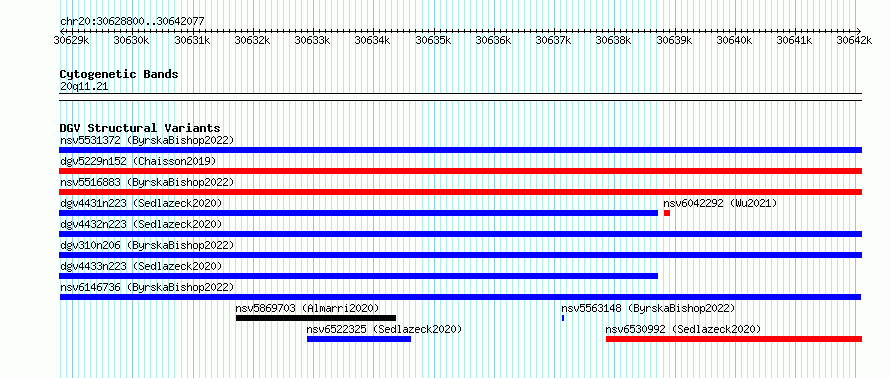890x378 pixels.
Task: Open nsv5869703 (Almarri2020) variant label
Action: [307, 308]
